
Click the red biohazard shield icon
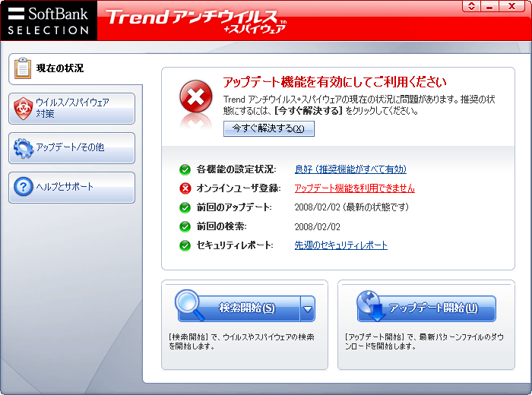click(x=23, y=109)
